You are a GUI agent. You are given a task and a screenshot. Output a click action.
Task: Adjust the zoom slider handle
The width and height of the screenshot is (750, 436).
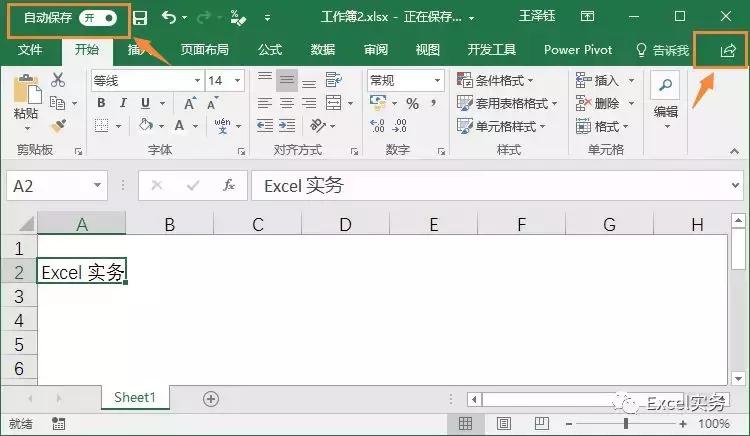(x=626, y=423)
